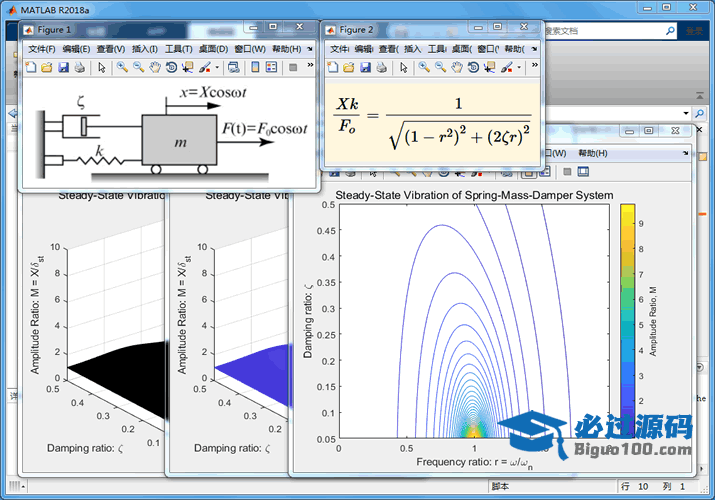Click the 脚本 status bar entry
The image size is (715, 500).
pyautogui.click(x=500, y=486)
